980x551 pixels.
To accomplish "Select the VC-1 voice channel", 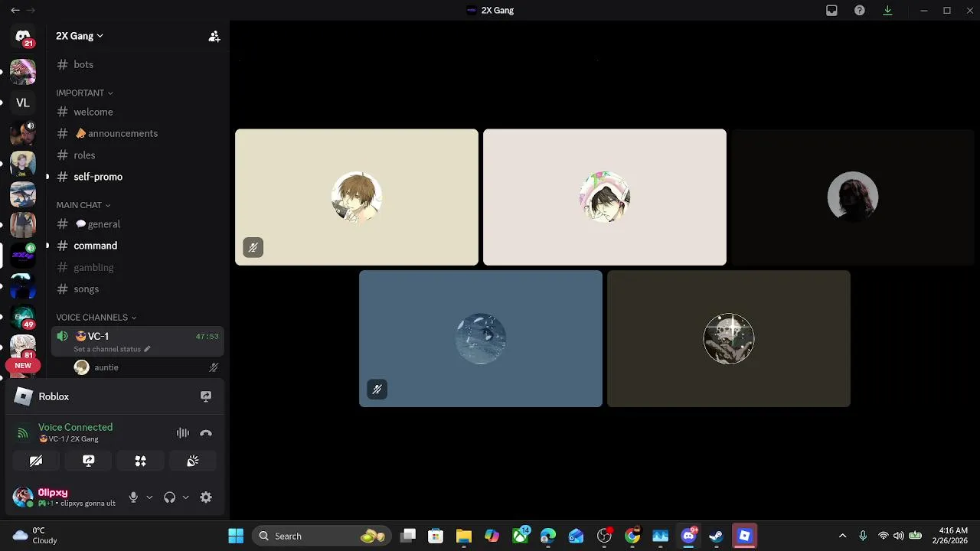I will point(138,341).
